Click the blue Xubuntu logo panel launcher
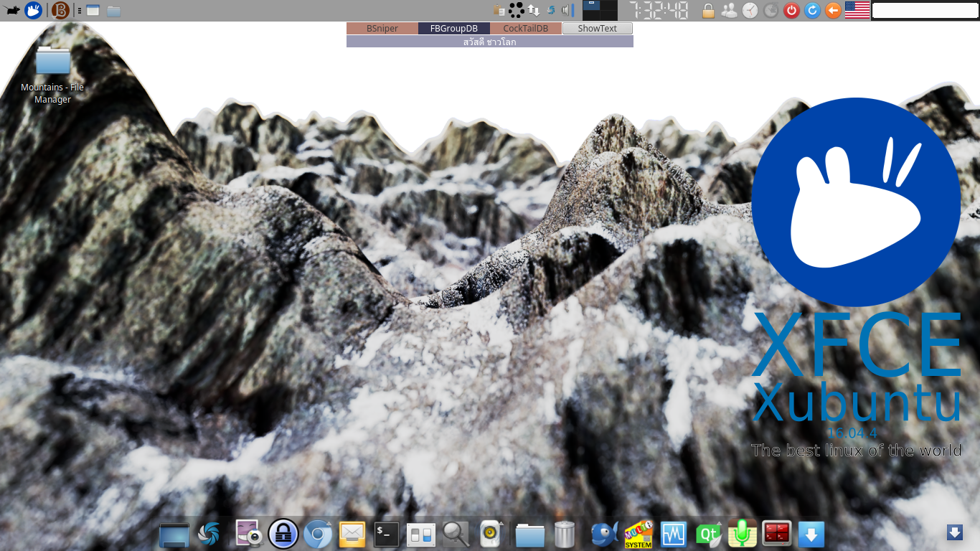Screen dimensions: 980x551 pyautogui.click(x=33, y=10)
